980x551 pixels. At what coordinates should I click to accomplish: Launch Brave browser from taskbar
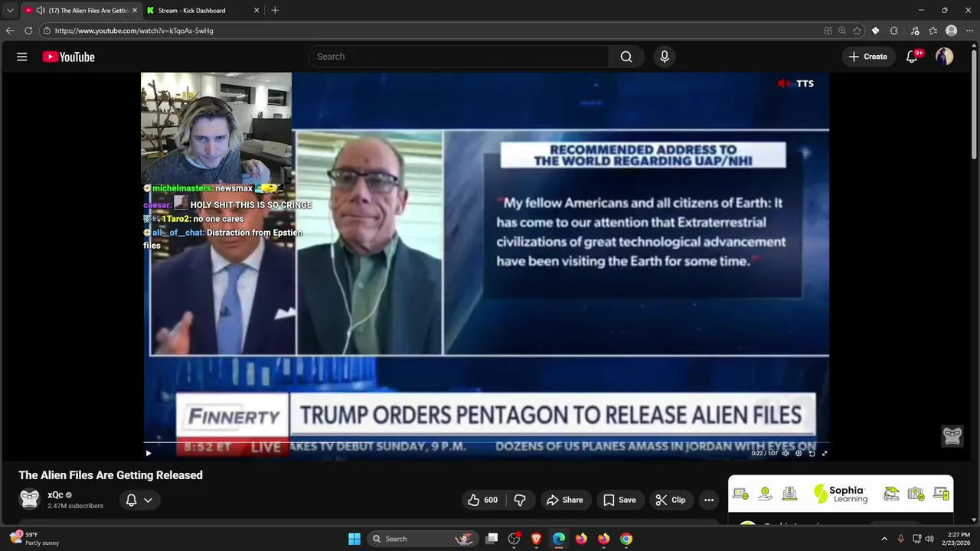click(537, 539)
